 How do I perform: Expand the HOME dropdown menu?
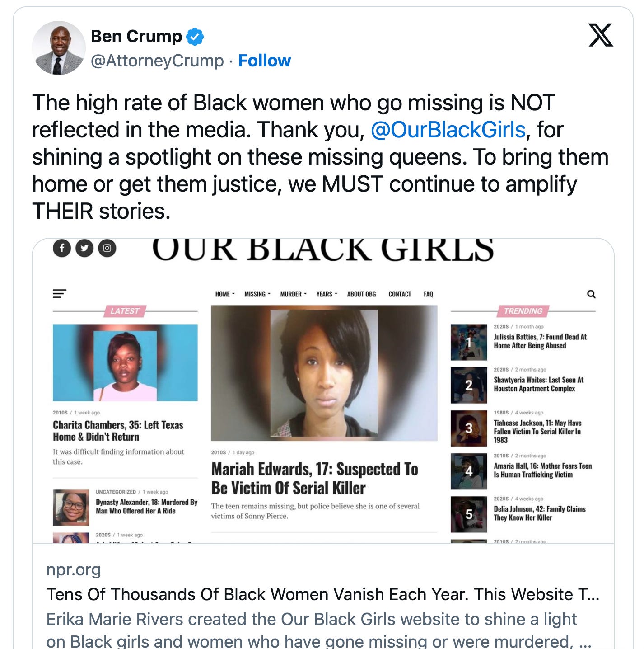pyautogui.click(x=225, y=294)
